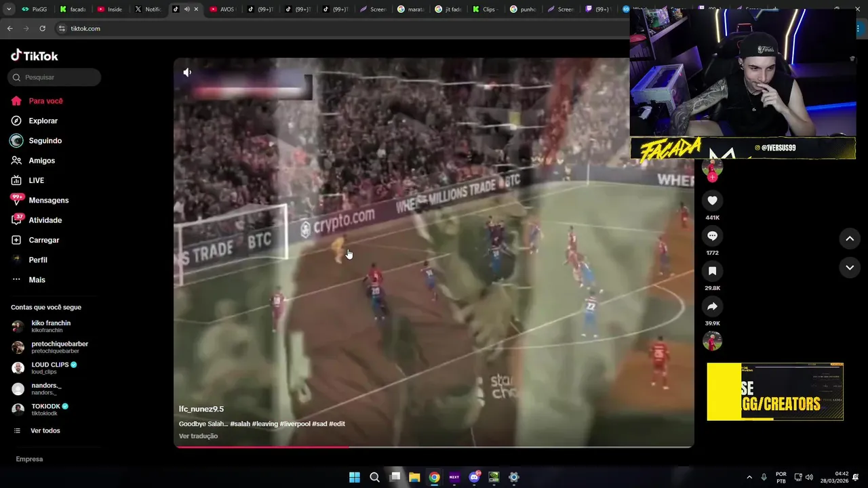Image resolution: width=868 pixels, height=488 pixels.
Task: Open kiko franchin account
Action: [41, 326]
